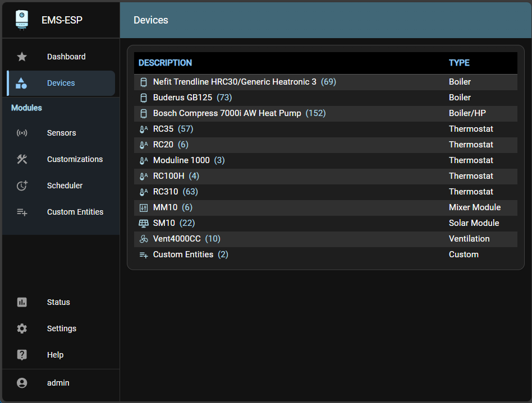Click the EMS-ESP boiler logo
Image resolution: width=532 pixels, height=403 pixels.
[21, 20]
